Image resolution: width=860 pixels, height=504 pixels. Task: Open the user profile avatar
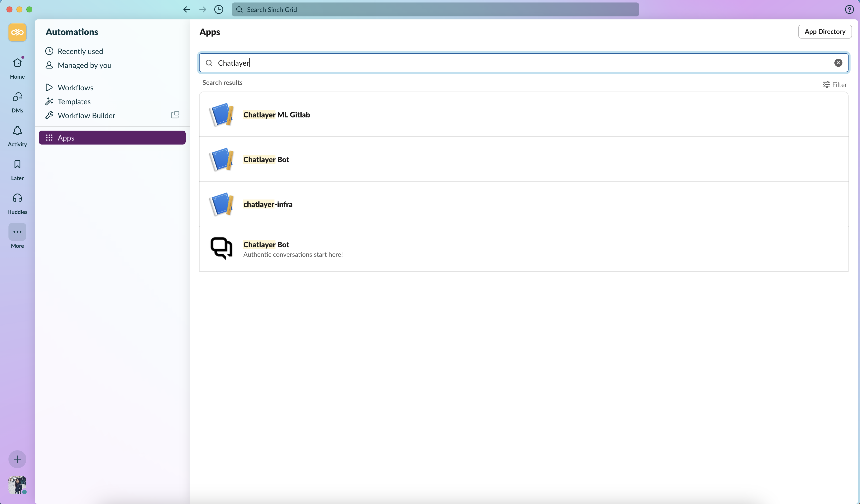[x=17, y=485]
